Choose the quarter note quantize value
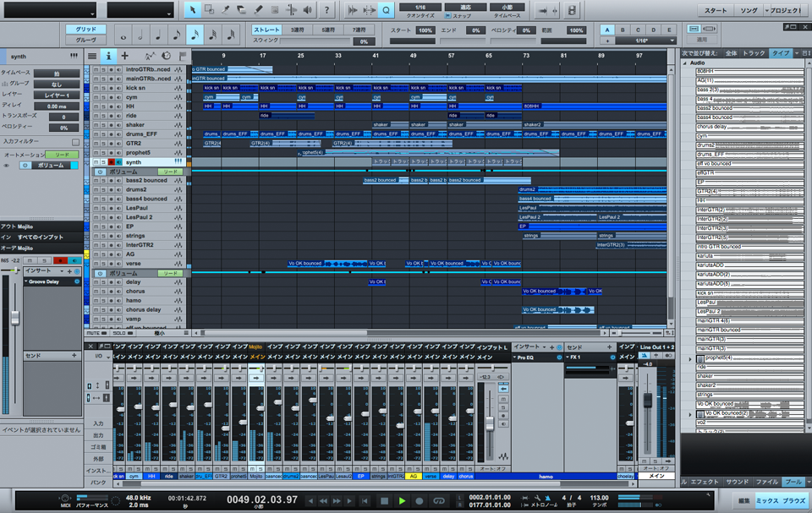The width and height of the screenshot is (812, 513). pos(158,35)
